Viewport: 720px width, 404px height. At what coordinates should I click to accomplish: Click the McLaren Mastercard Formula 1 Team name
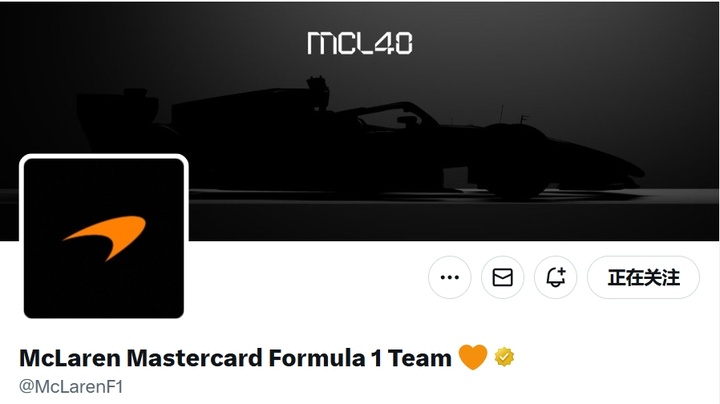point(235,358)
